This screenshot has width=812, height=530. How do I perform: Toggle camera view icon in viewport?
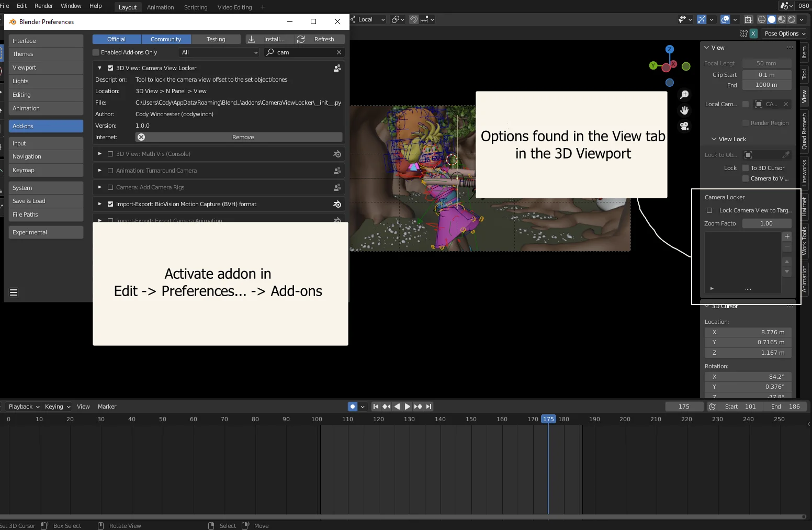[684, 126]
